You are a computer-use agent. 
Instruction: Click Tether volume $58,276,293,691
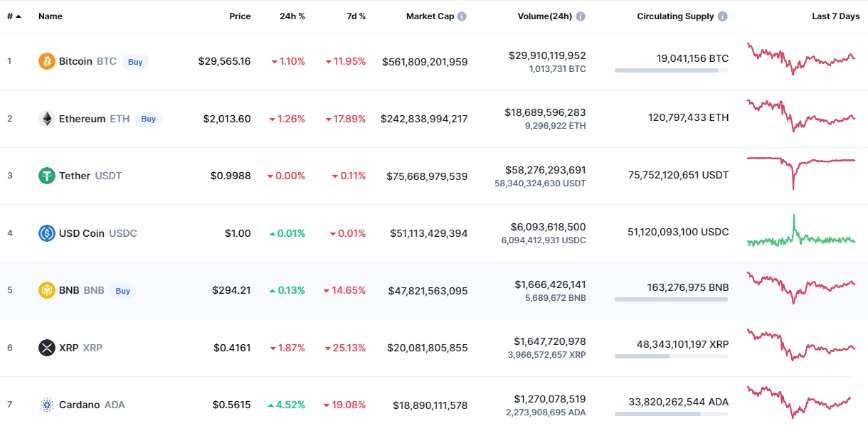pos(545,169)
